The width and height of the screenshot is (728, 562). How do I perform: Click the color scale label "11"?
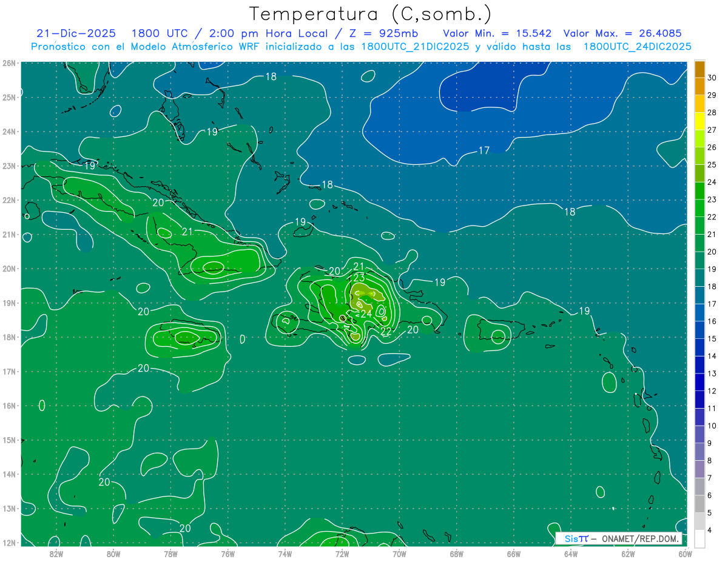coord(712,409)
